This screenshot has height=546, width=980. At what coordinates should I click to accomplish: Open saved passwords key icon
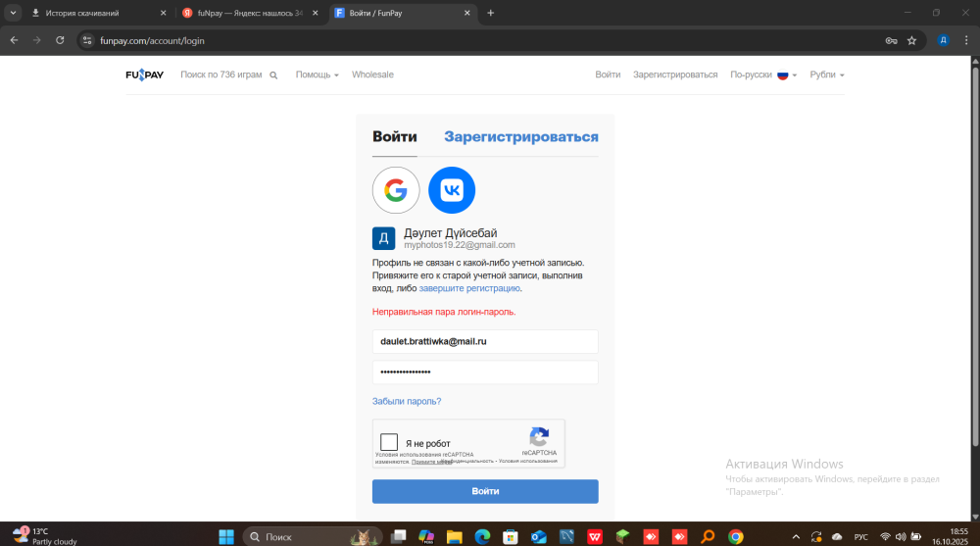(891, 40)
